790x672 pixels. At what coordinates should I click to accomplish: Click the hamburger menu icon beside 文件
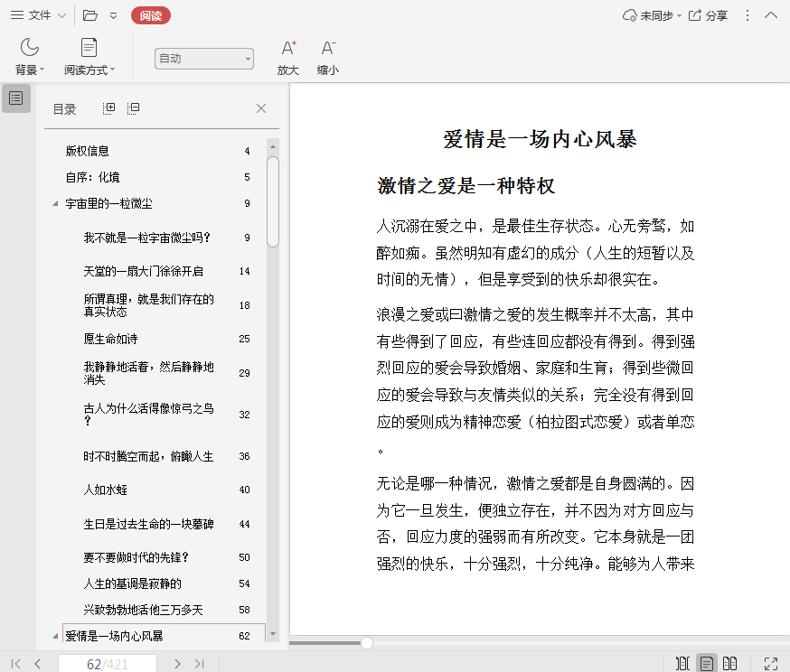[17, 15]
